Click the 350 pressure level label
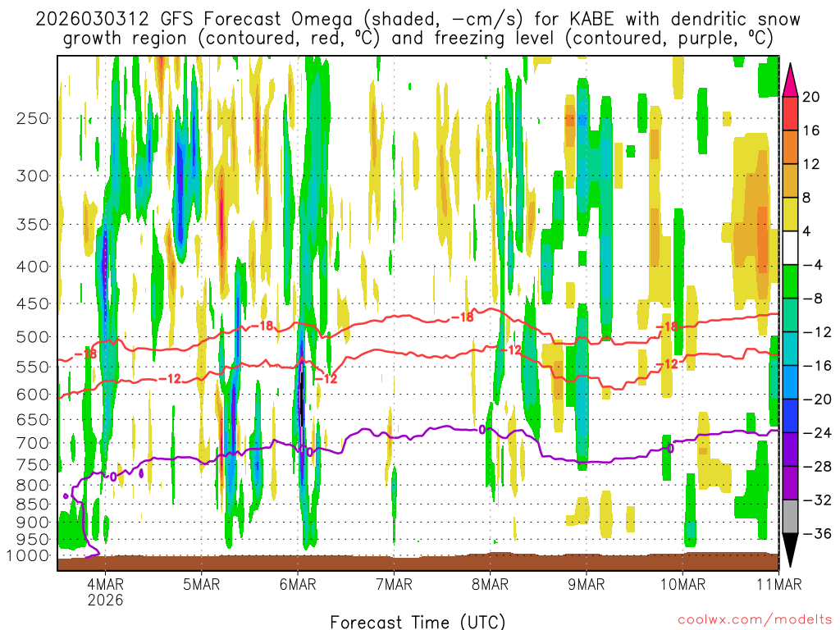 pos(33,225)
